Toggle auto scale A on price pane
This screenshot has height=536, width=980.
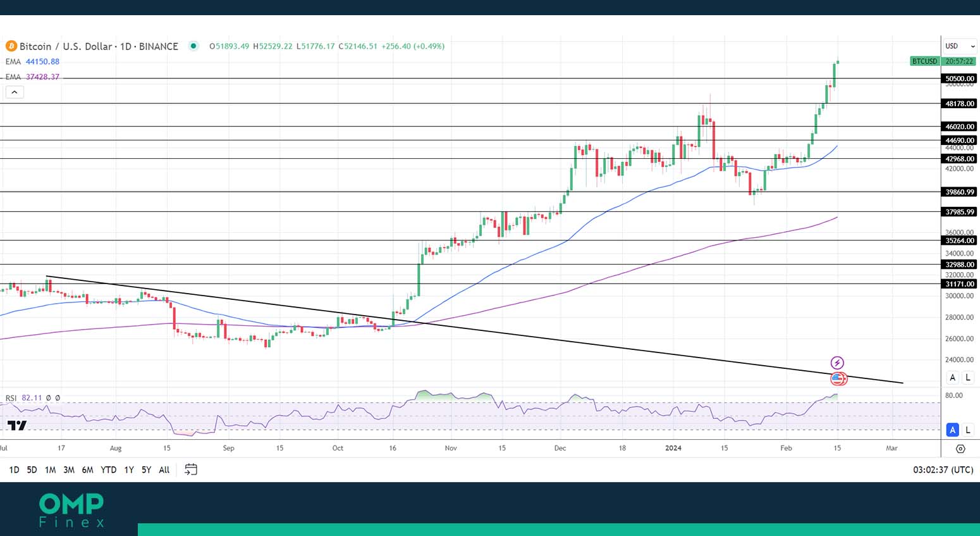pyautogui.click(x=953, y=378)
